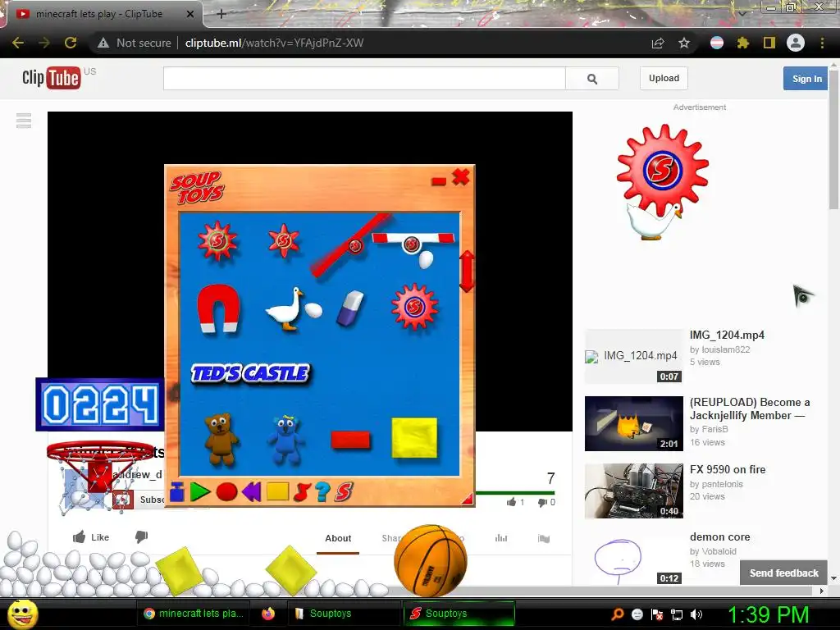Select the round red cog toy
Image resolution: width=840 pixels, height=630 pixels.
tap(414, 307)
